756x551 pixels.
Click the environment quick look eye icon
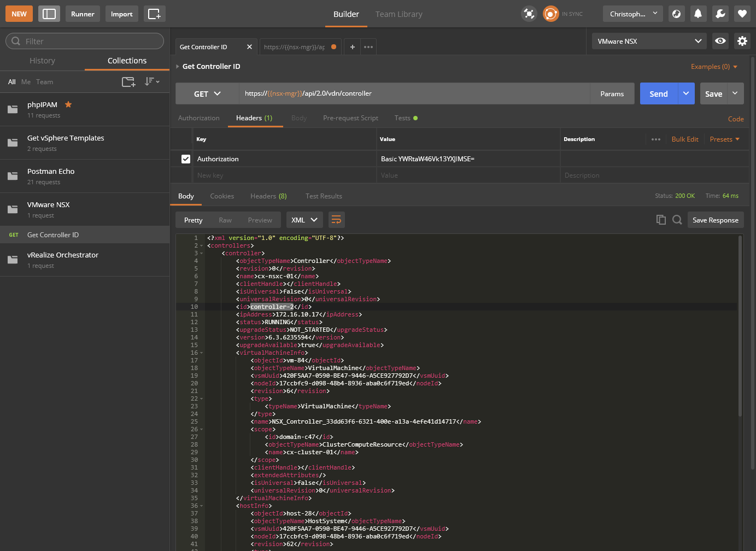tap(720, 41)
